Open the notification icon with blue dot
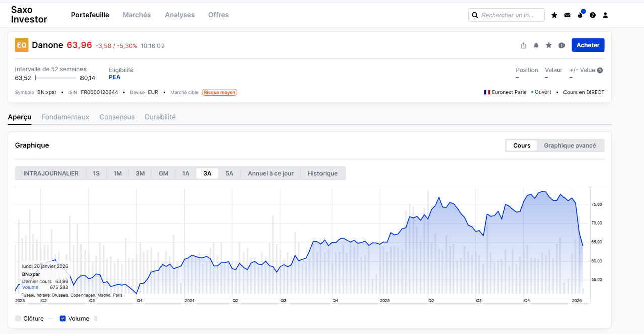This screenshot has height=334, width=644. [x=581, y=14]
